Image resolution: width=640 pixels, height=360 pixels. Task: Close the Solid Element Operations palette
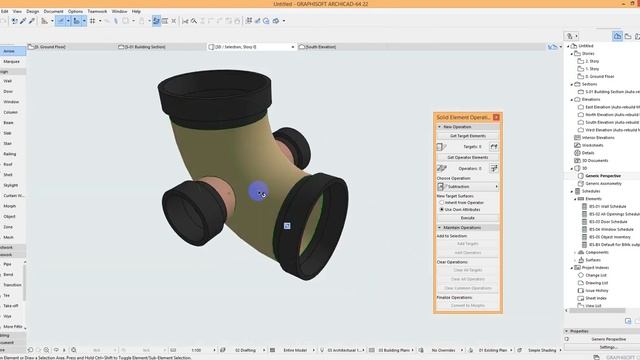[x=496, y=118]
